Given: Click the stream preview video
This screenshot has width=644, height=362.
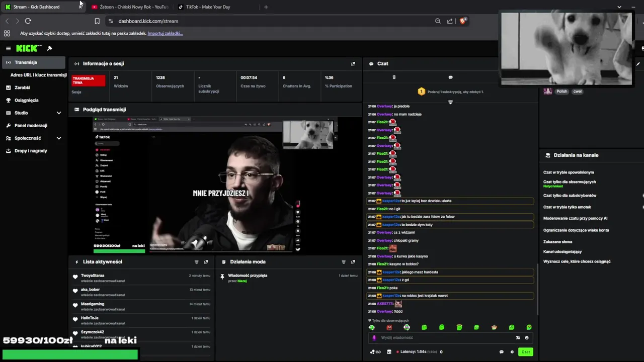Looking at the screenshot, I should [215, 185].
